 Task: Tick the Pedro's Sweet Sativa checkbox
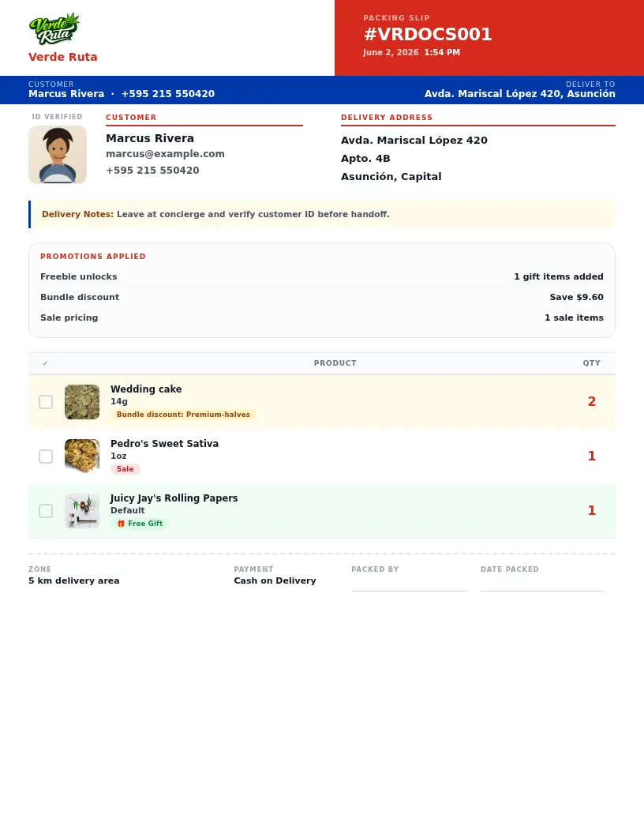(x=46, y=456)
